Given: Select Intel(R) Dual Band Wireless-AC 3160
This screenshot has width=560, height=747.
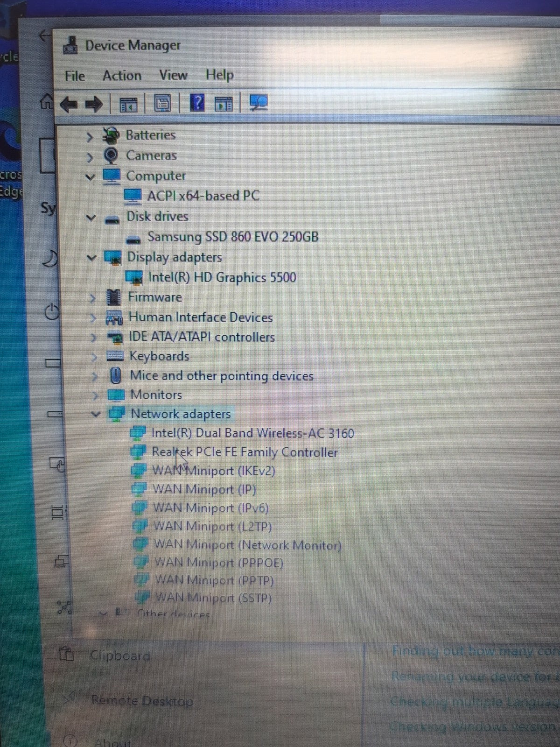Looking at the screenshot, I should coord(252,433).
